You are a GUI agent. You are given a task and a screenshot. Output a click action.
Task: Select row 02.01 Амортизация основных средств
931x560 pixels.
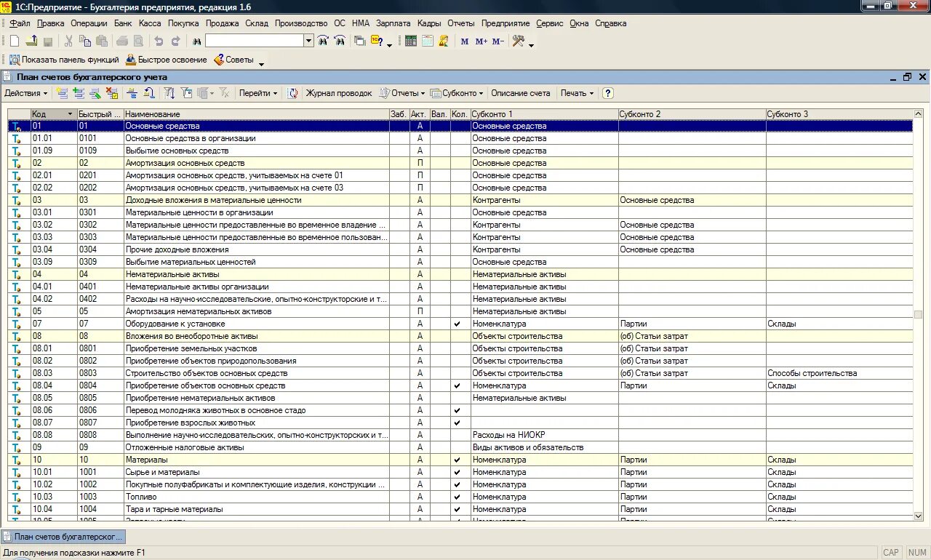(460, 175)
